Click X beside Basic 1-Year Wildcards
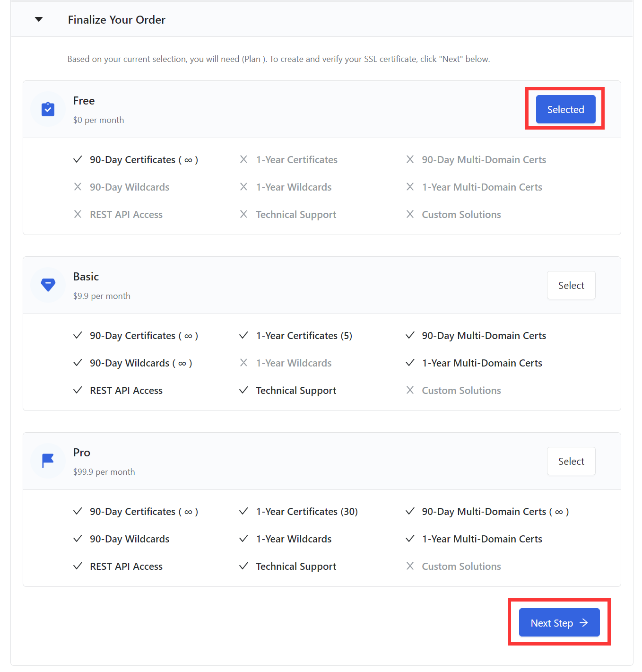 243,363
